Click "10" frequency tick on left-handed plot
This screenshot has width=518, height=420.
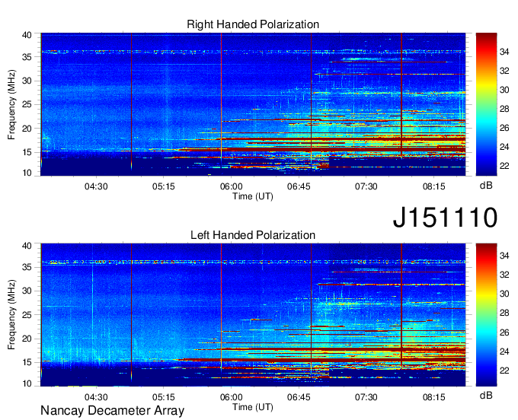point(27,383)
